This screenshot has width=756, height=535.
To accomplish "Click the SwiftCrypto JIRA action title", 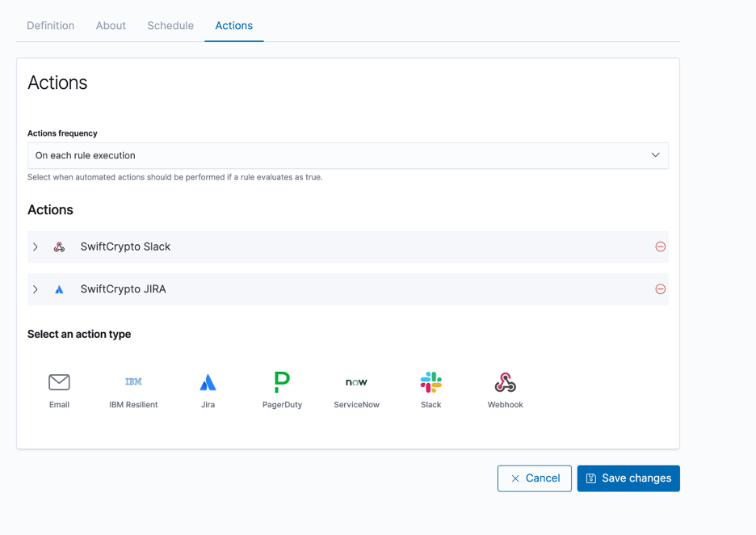I will (123, 289).
